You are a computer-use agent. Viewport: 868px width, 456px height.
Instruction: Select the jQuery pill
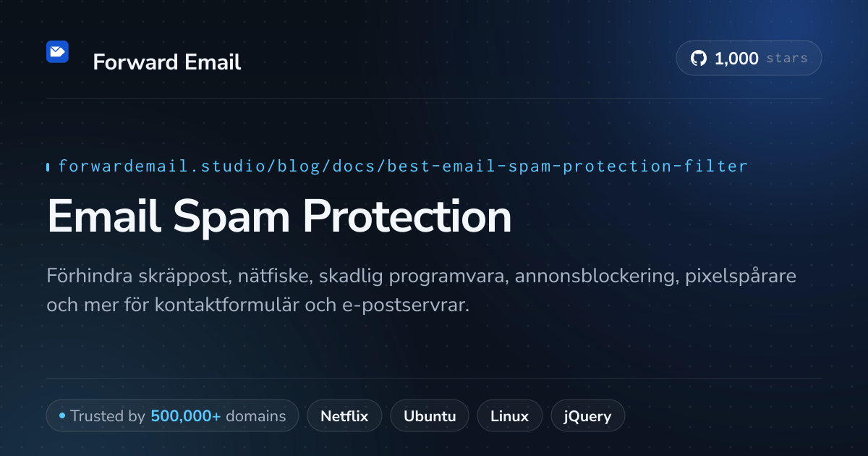coord(587,416)
